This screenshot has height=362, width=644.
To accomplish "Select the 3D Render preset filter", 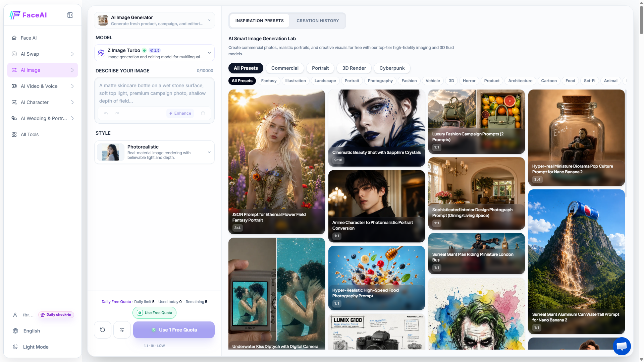I will coord(354,68).
